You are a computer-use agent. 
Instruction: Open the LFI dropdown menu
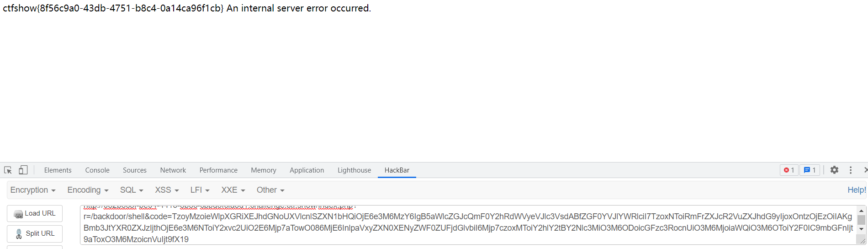200,190
